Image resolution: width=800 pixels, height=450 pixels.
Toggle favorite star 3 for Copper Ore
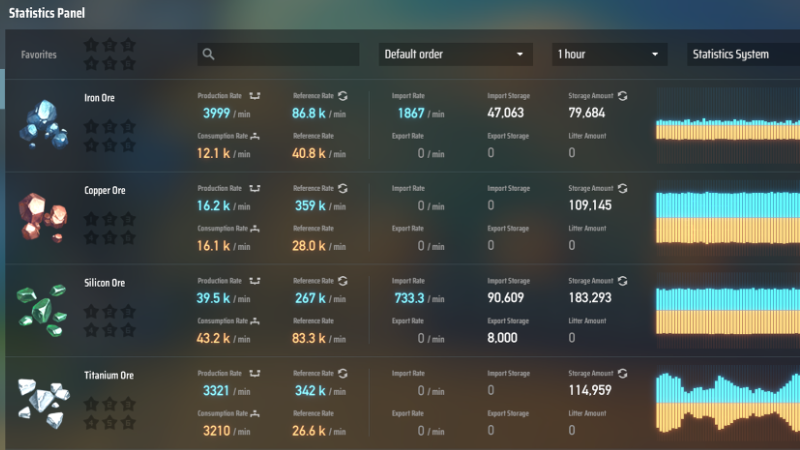click(x=127, y=219)
